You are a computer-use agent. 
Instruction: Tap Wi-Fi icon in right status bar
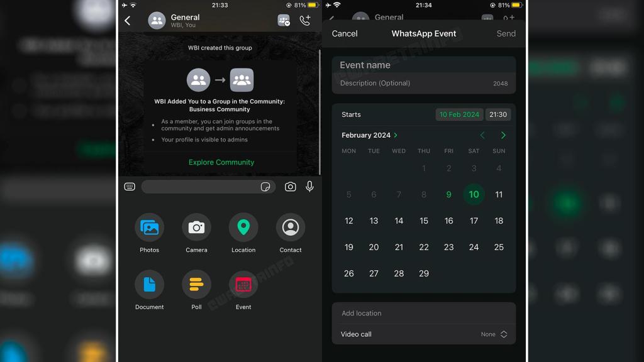[x=337, y=5]
